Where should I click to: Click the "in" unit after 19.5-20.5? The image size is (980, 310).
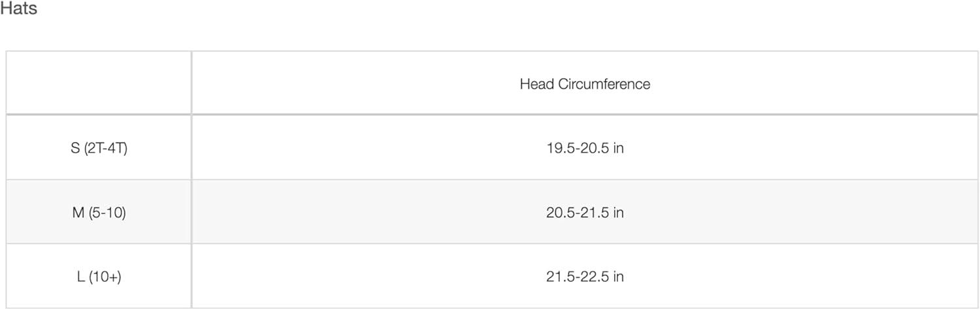[618, 148]
